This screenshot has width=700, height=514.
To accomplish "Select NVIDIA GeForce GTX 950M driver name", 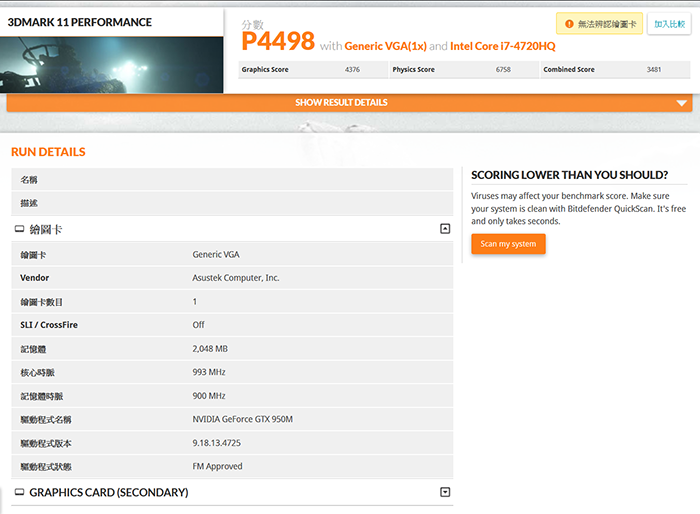I will [x=242, y=419].
